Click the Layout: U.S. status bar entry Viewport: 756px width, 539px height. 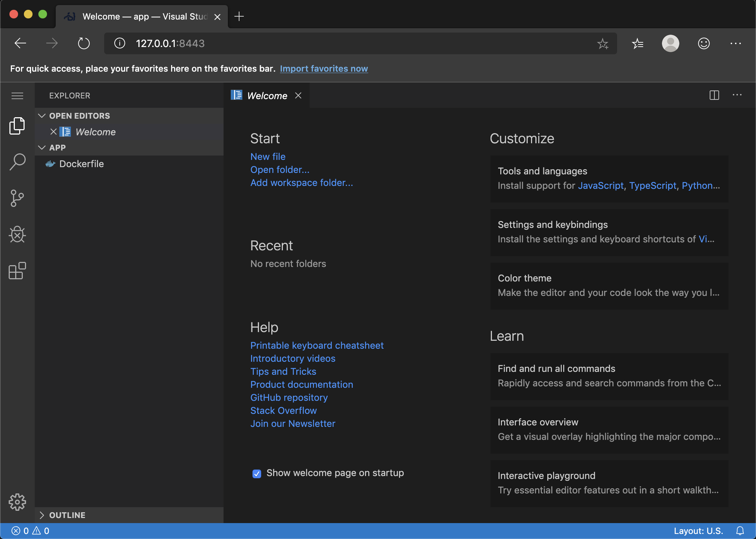698,531
